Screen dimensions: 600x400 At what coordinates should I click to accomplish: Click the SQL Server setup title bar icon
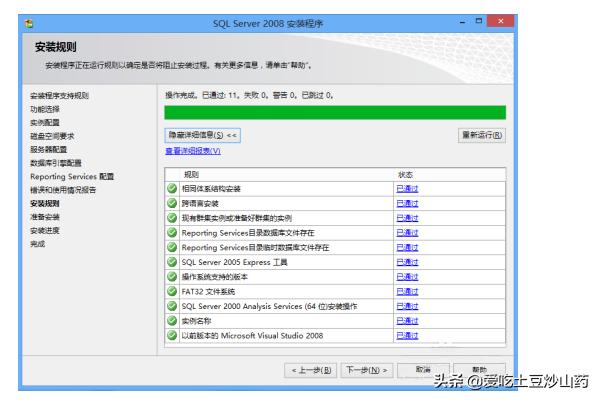coord(29,24)
